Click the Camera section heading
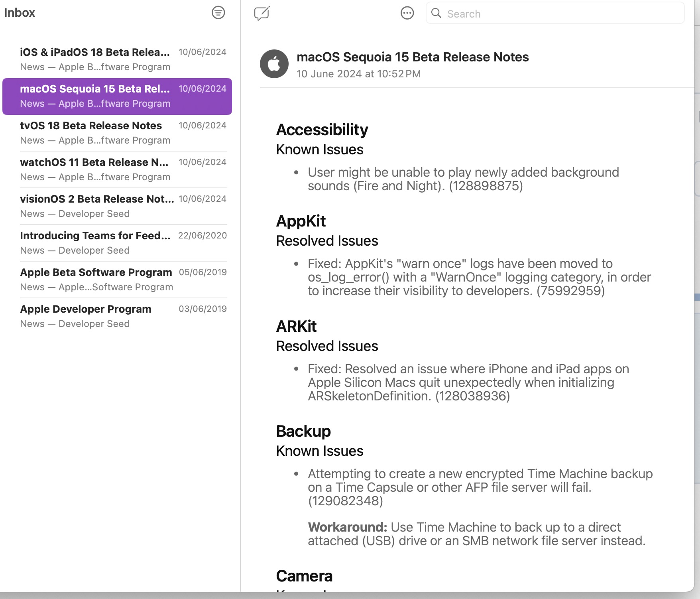The height and width of the screenshot is (599, 700). coord(304,576)
